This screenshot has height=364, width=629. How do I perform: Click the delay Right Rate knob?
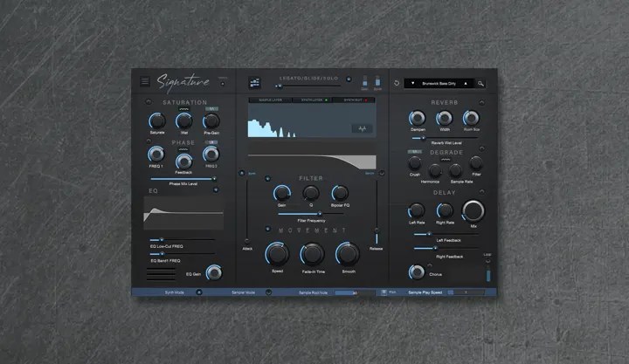pos(445,210)
